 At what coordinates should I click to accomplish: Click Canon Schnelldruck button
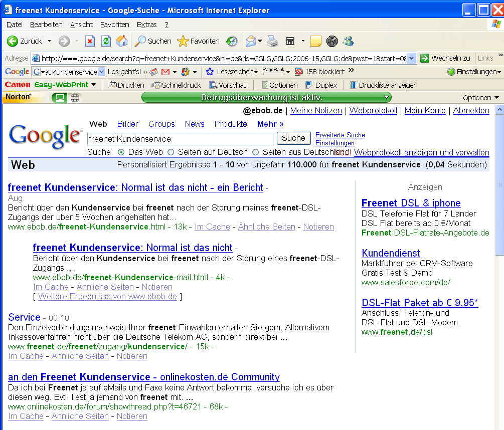click(x=177, y=85)
